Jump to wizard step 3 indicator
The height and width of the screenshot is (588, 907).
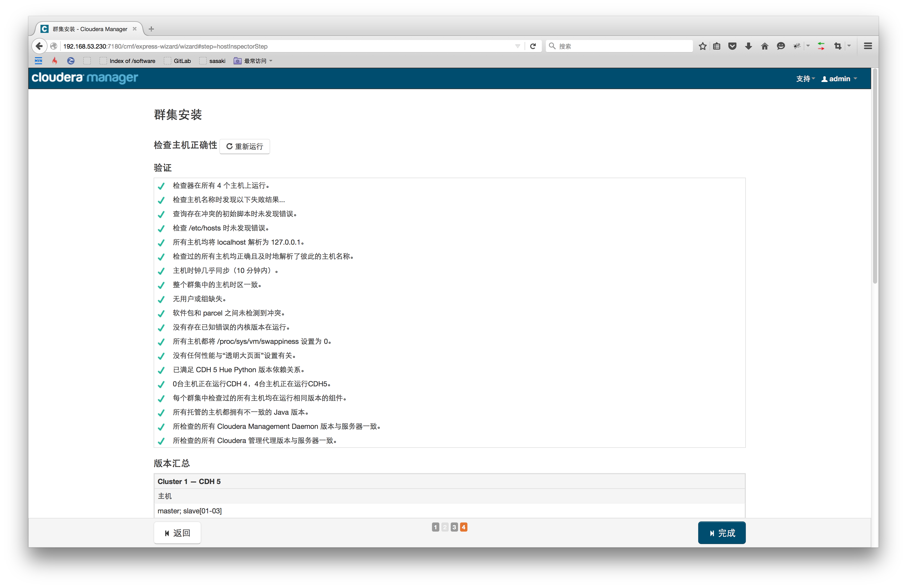(454, 527)
